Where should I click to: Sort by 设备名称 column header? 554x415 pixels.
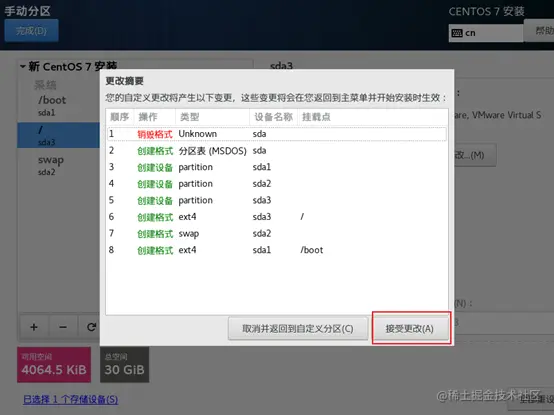click(274, 117)
